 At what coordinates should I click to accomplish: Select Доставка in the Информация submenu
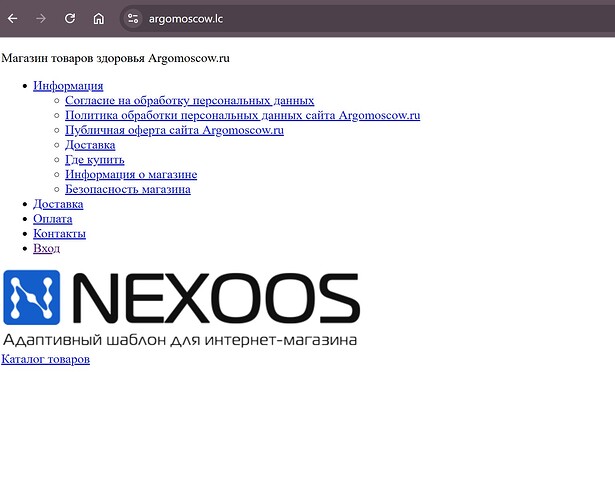(x=90, y=145)
